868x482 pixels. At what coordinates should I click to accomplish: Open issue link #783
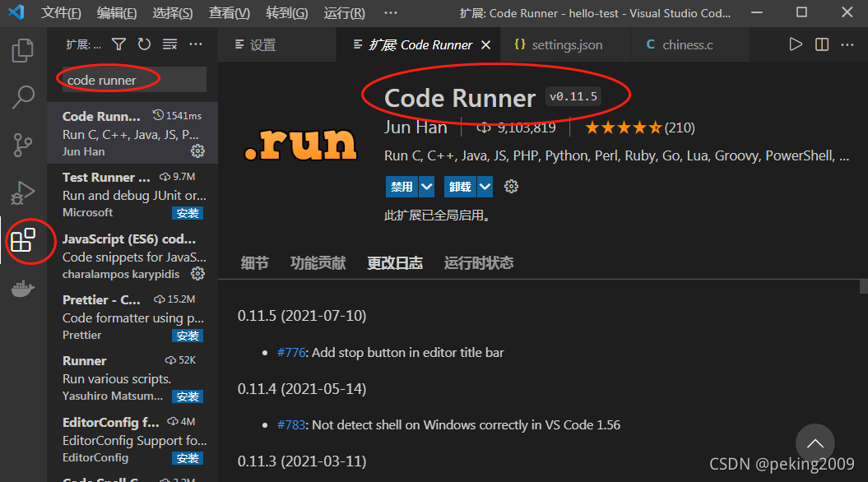[291, 425]
